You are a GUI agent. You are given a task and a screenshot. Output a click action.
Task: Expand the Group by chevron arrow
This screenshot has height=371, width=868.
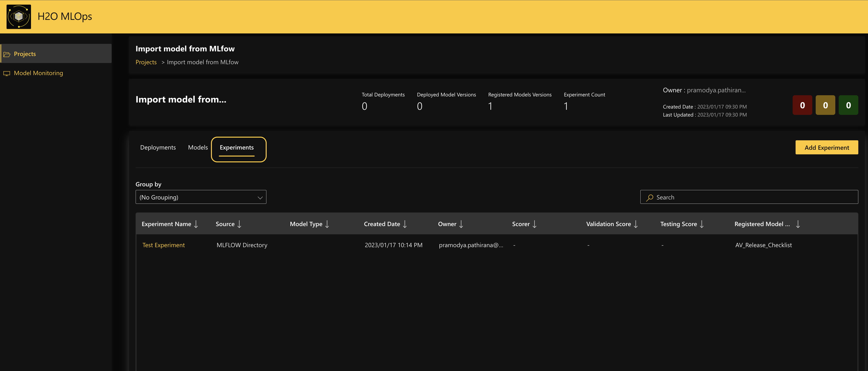(x=260, y=198)
